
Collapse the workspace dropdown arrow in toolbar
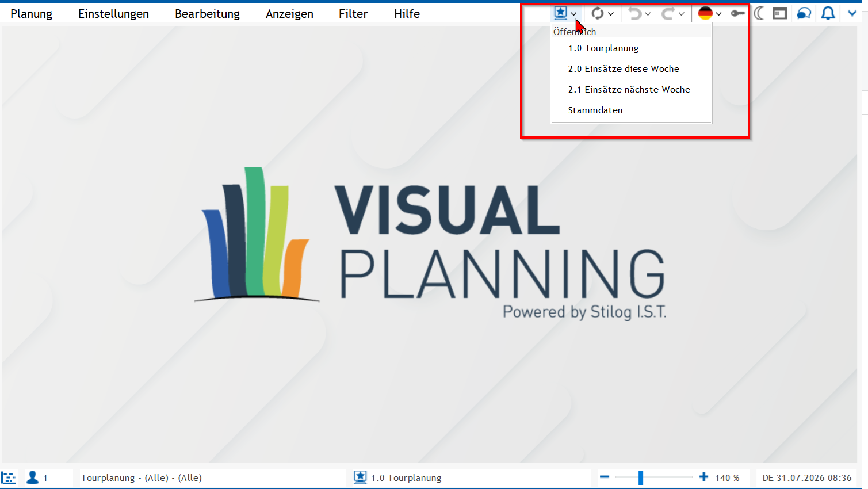(x=573, y=14)
